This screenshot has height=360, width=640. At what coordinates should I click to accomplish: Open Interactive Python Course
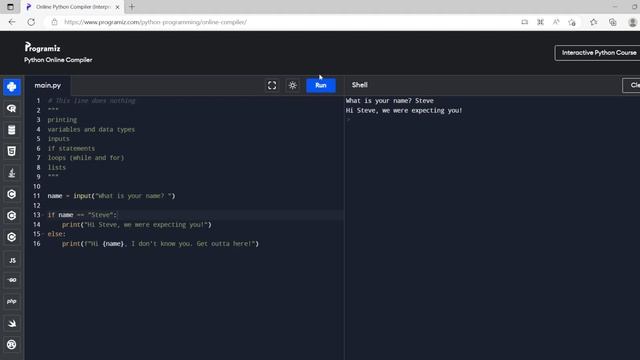[597, 53]
